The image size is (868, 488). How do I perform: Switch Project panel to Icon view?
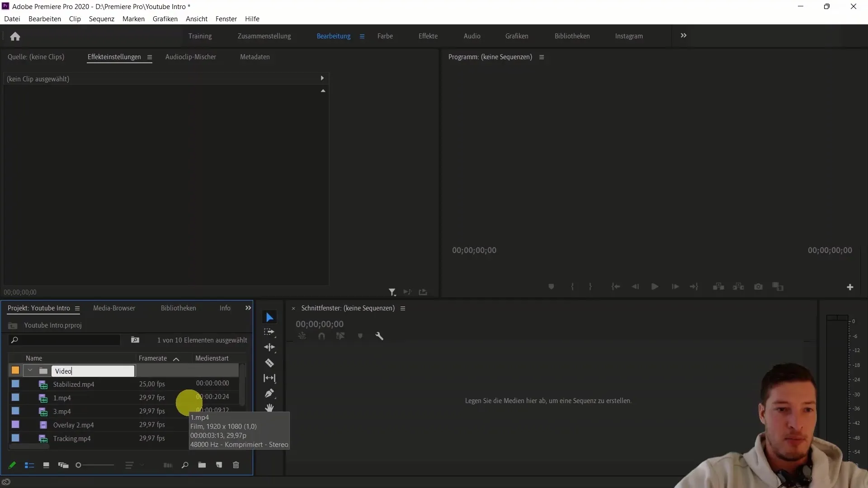tap(46, 465)
